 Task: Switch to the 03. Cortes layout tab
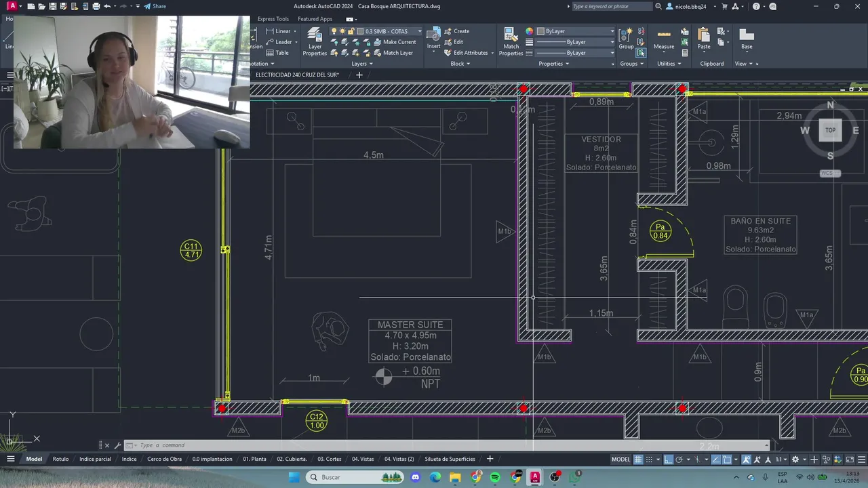tap(330, 459)
